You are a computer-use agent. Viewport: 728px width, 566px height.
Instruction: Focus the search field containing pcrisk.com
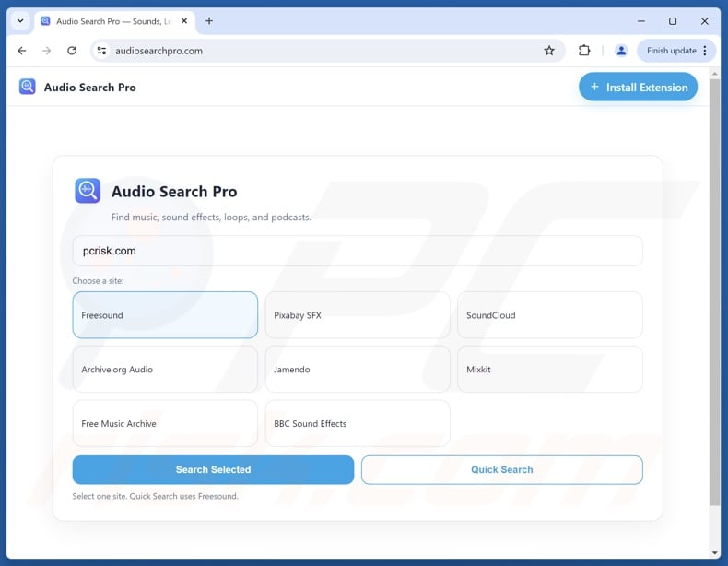click(358, 251)
